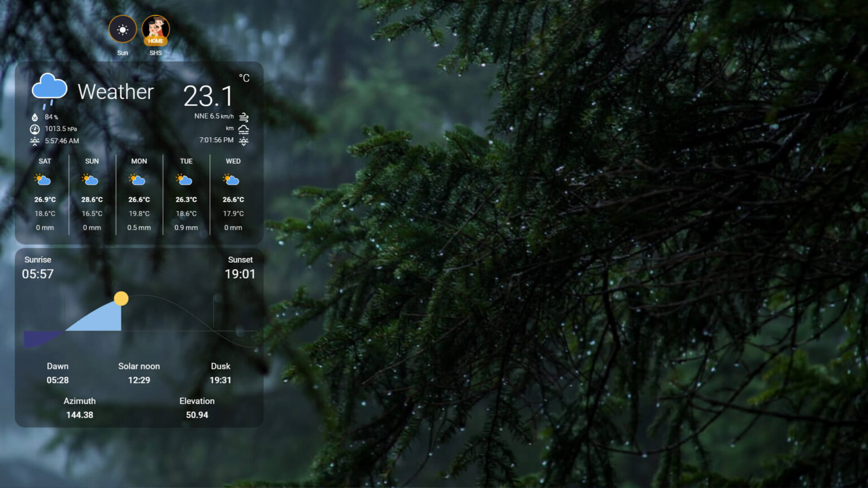Click the Sun badge icon

pos(123,29)
